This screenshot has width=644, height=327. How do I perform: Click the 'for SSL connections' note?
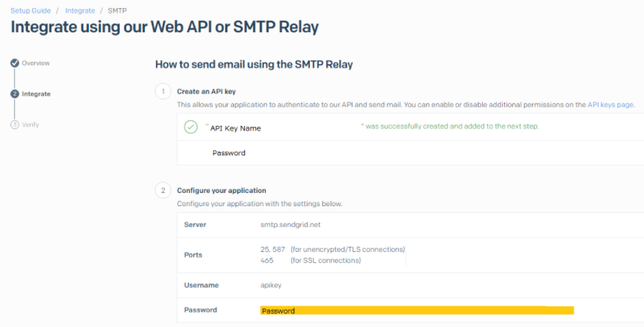326,261
